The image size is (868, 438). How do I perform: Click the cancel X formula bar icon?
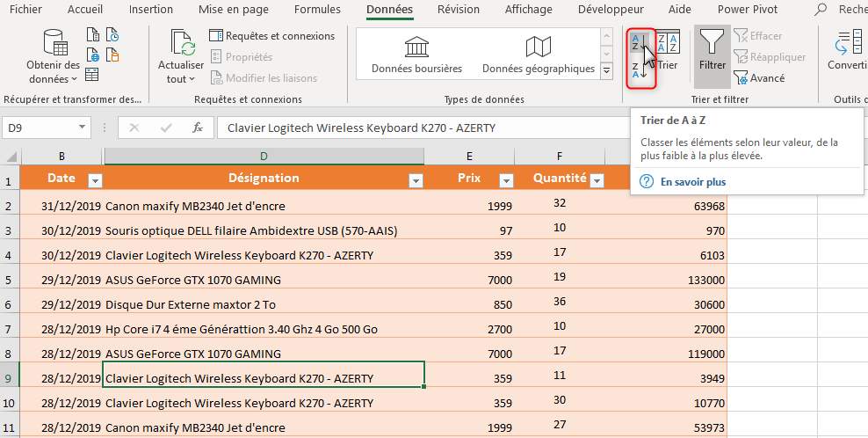(134, 128)
